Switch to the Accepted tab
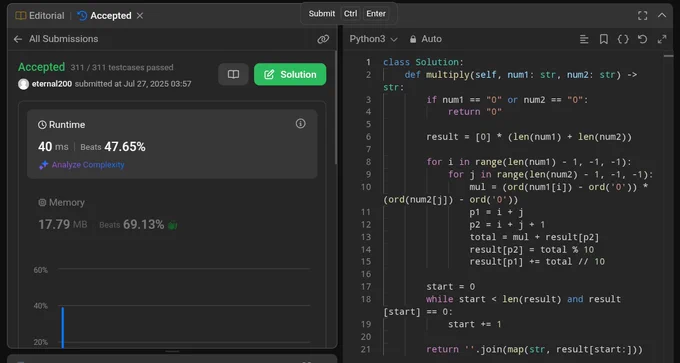 105,16
